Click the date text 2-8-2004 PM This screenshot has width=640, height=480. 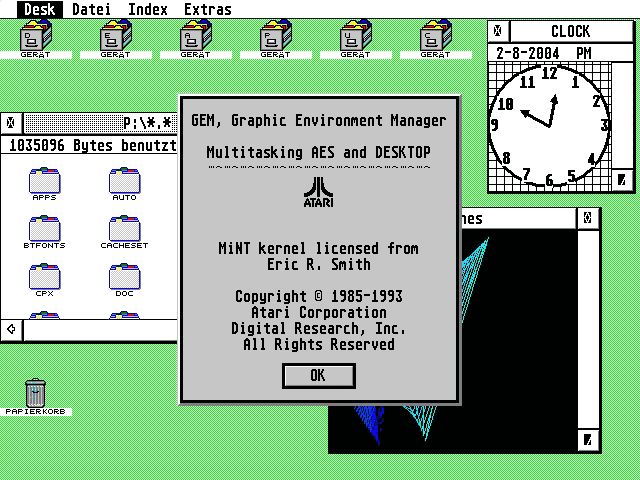544,53
